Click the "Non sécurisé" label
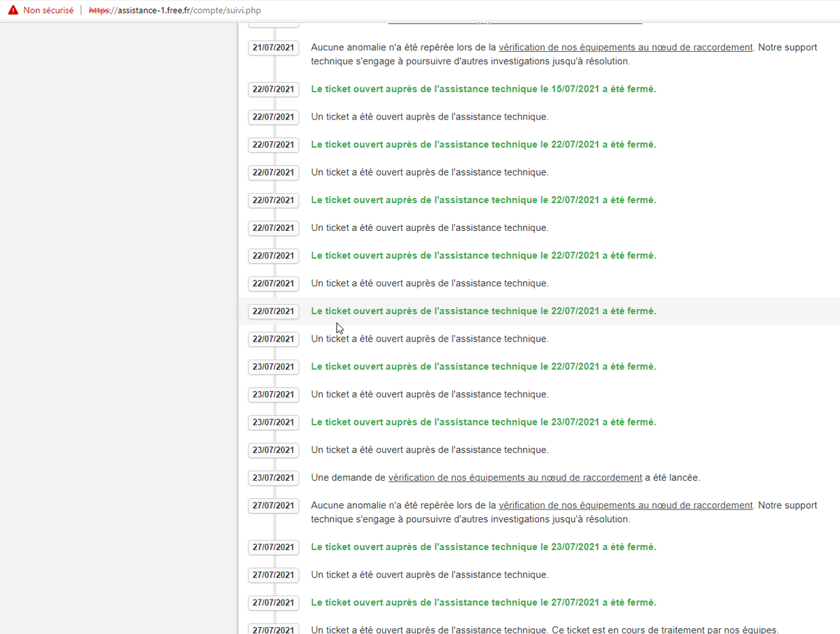Image resolution: width=840 pixels, height=634 pixels. point(48,10)
